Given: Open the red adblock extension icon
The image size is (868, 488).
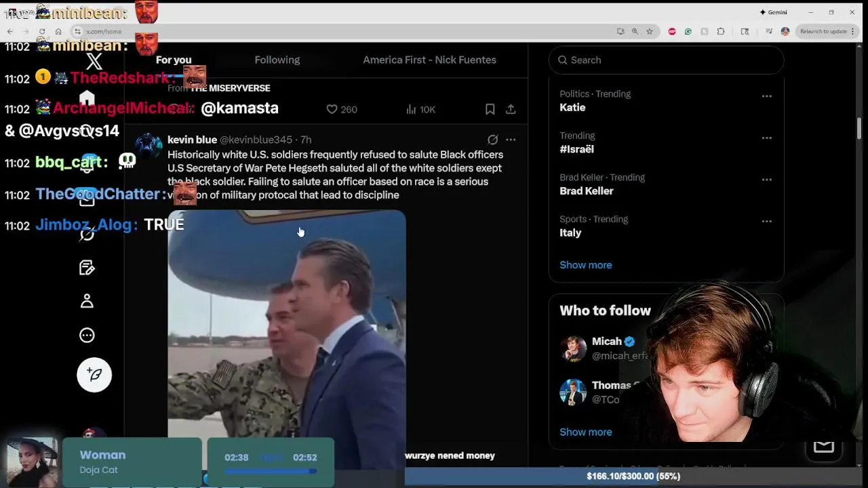Looking at the screenshot, I should 672,31.
